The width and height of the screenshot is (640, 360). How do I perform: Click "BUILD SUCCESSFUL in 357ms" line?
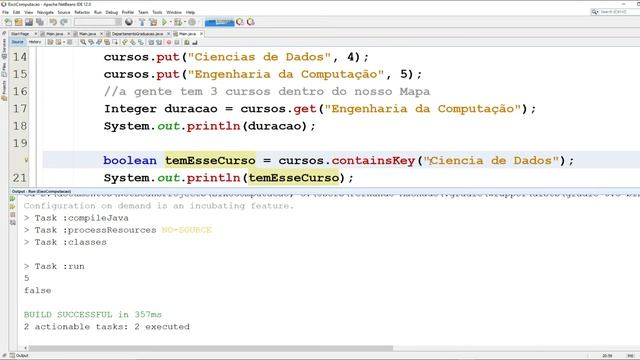[x=93, y=314]
